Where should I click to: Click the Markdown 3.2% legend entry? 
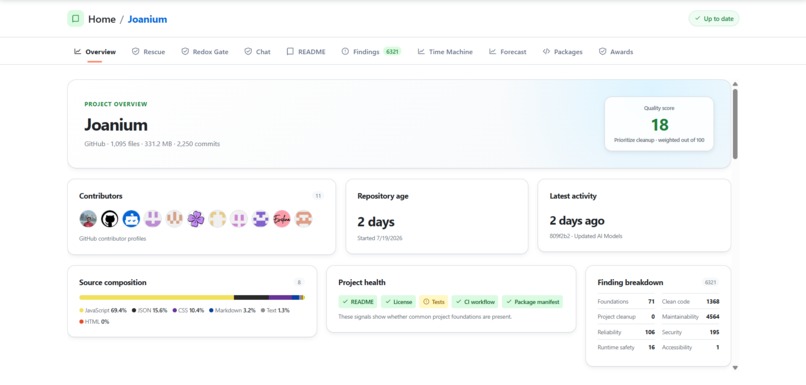point(232,310)
